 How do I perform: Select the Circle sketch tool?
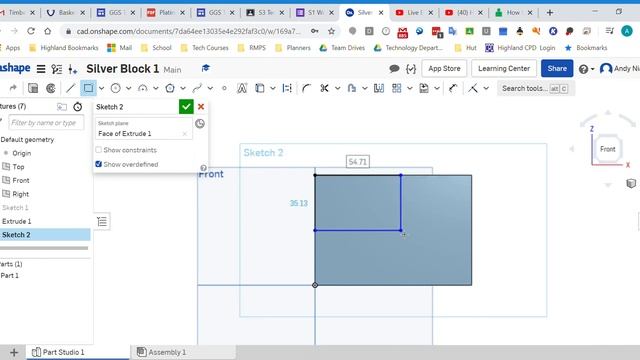116,88
